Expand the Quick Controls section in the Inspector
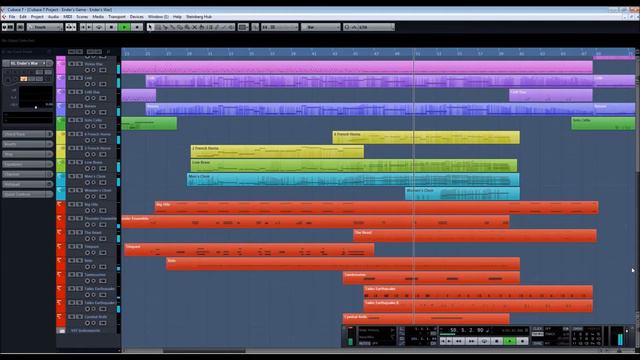The height and width of the screenshot is (360, 640). pyautogui.click(x=27, y=194)
